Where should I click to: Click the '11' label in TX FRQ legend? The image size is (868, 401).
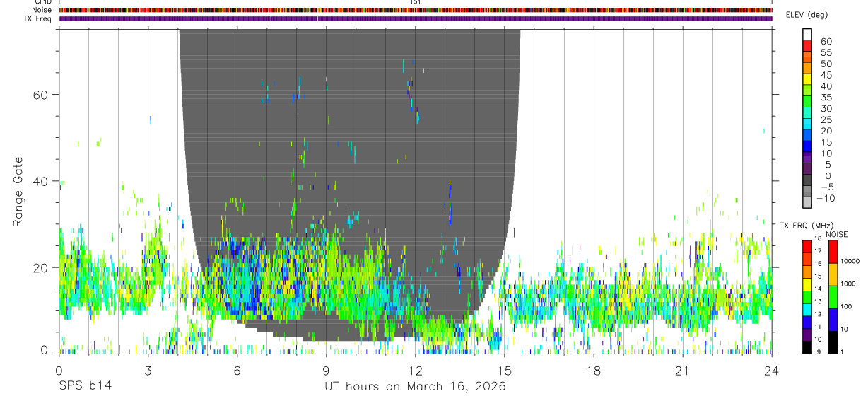click(x=817, y=327)
